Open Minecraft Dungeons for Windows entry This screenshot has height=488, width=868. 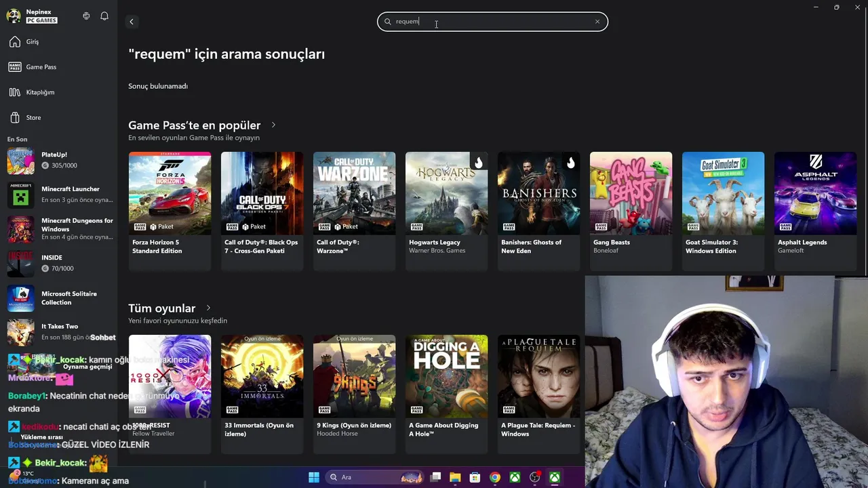(x=58, y=229)
